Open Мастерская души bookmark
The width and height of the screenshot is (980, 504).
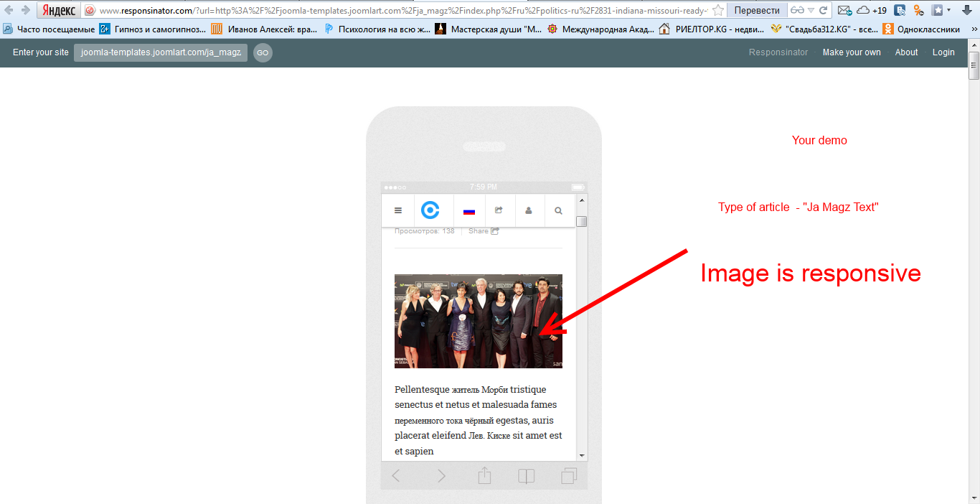coord(489,29)
